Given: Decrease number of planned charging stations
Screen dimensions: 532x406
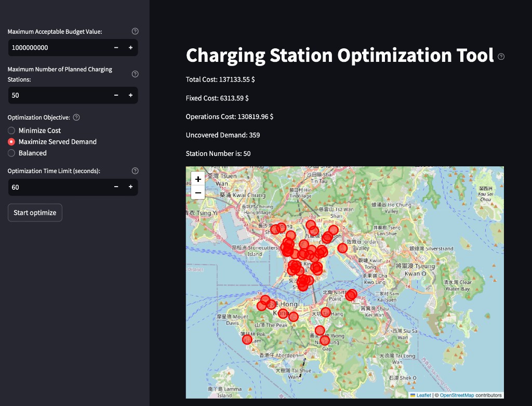Looking at the screenshot, I should 116,95.
